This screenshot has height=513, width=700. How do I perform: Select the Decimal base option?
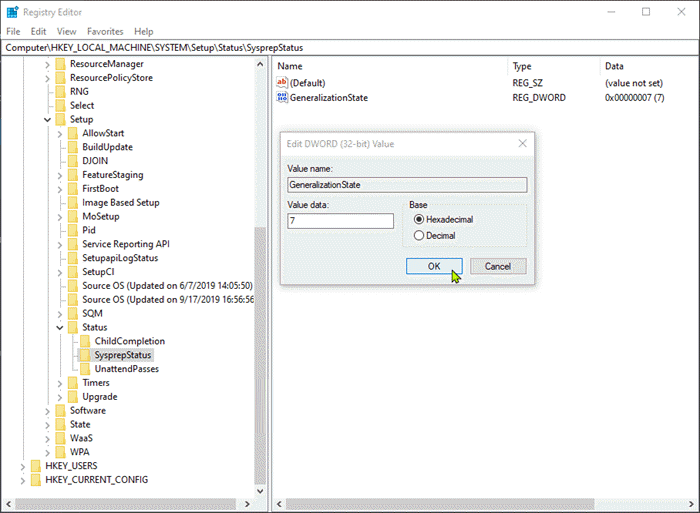point(419,236)
